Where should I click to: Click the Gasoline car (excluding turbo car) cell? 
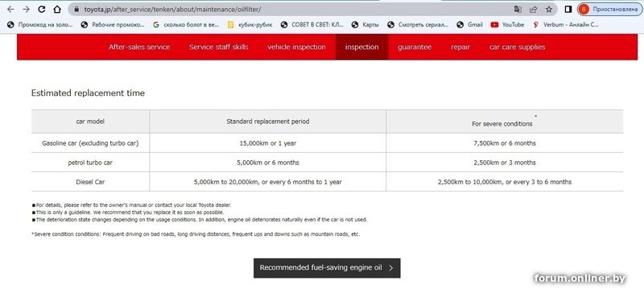[90, 143]
